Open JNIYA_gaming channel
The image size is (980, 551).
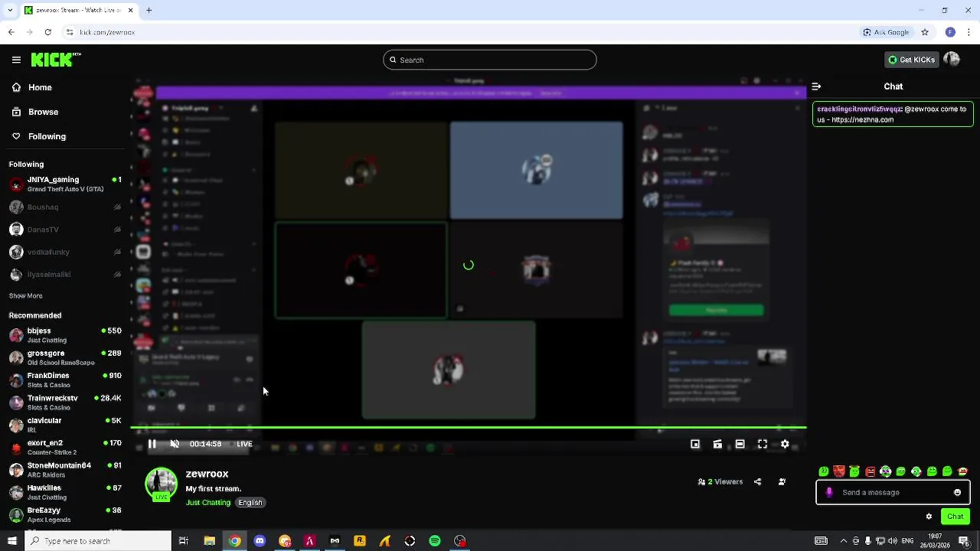pos(65,184)
